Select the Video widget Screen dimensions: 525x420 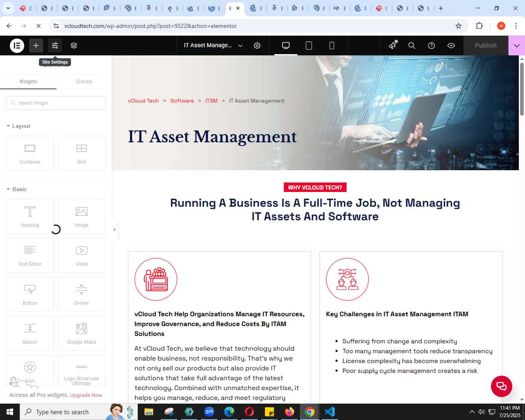point(82,255)
